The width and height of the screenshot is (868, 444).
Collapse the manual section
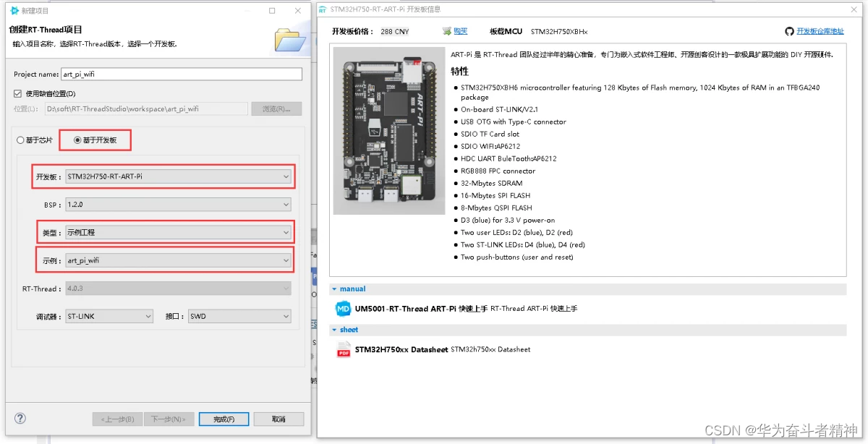pyautogui.click(x=333, y=289)
